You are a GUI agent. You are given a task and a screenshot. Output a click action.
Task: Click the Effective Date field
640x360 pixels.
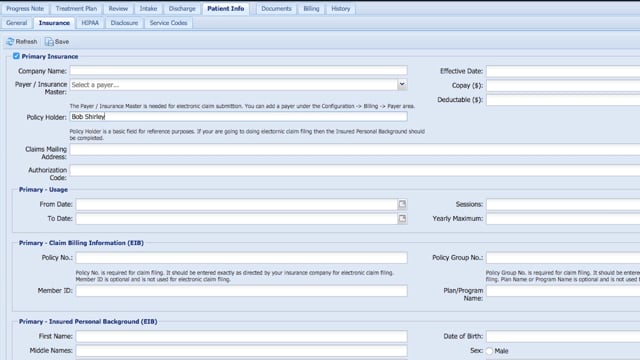[x=563, y=71]
